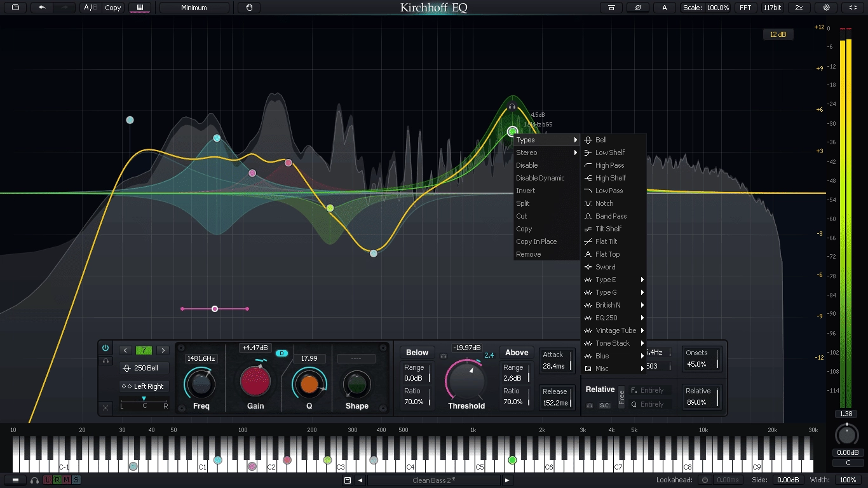Click the hand grab tool icon
This screenshot has height=488, width=868.
coord(249,8)
